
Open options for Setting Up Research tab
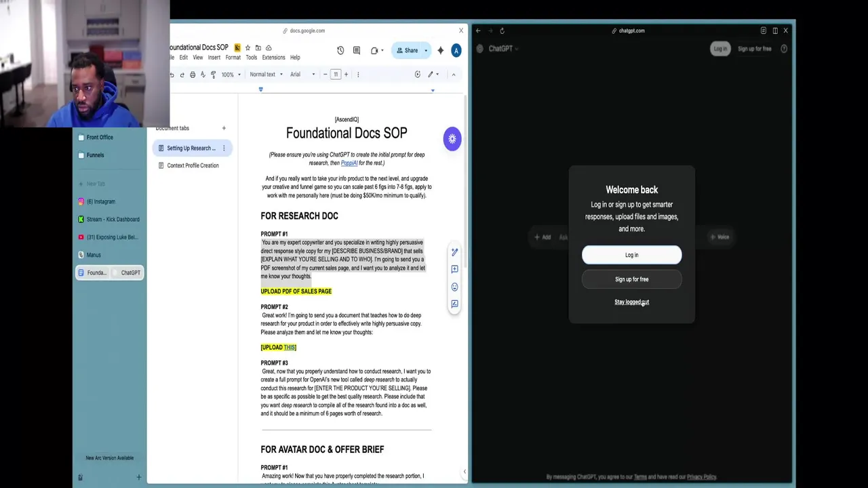click(224, 148)
